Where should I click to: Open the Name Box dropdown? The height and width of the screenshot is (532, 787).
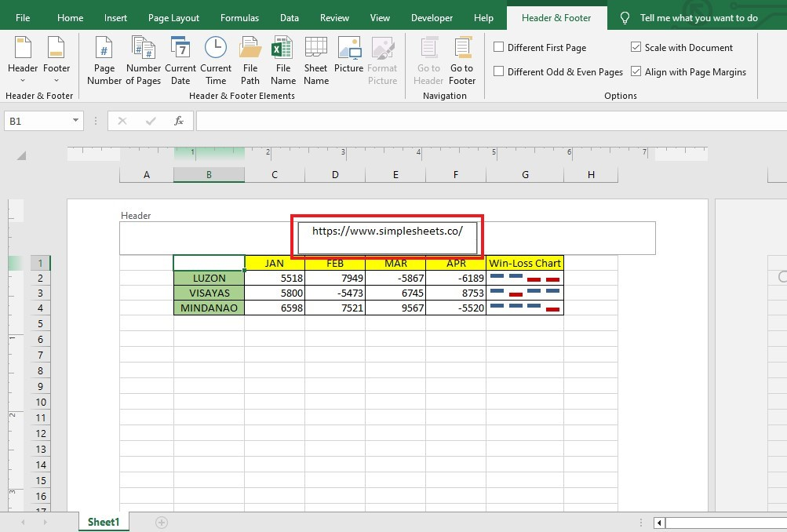pos(75,121)
